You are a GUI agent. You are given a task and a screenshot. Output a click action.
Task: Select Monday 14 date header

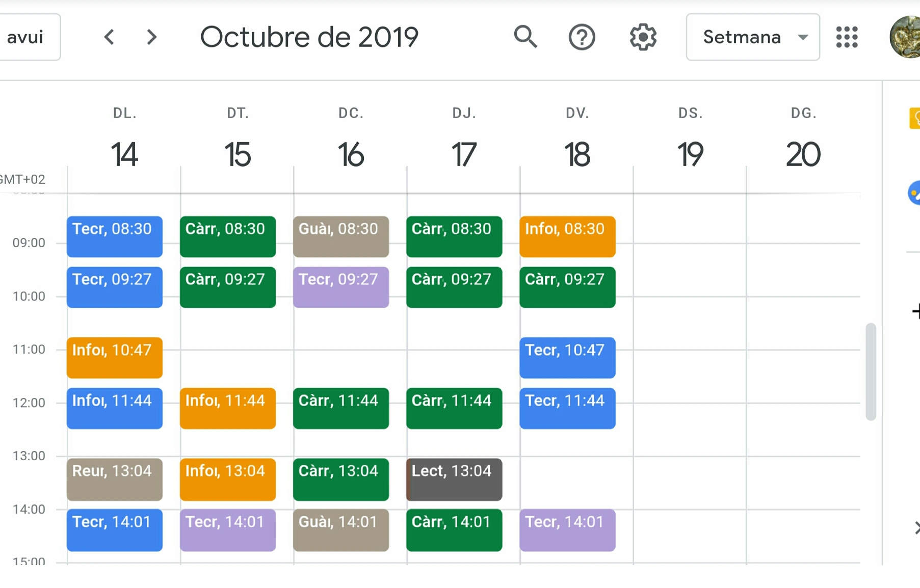coord(124,154)
